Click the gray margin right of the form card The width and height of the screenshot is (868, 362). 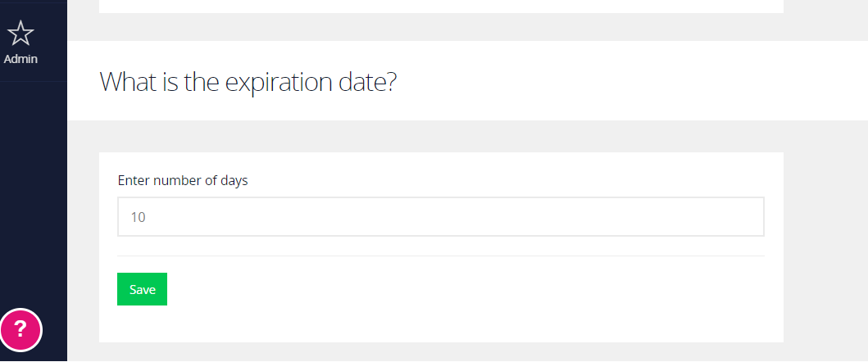tap(826, 247)
